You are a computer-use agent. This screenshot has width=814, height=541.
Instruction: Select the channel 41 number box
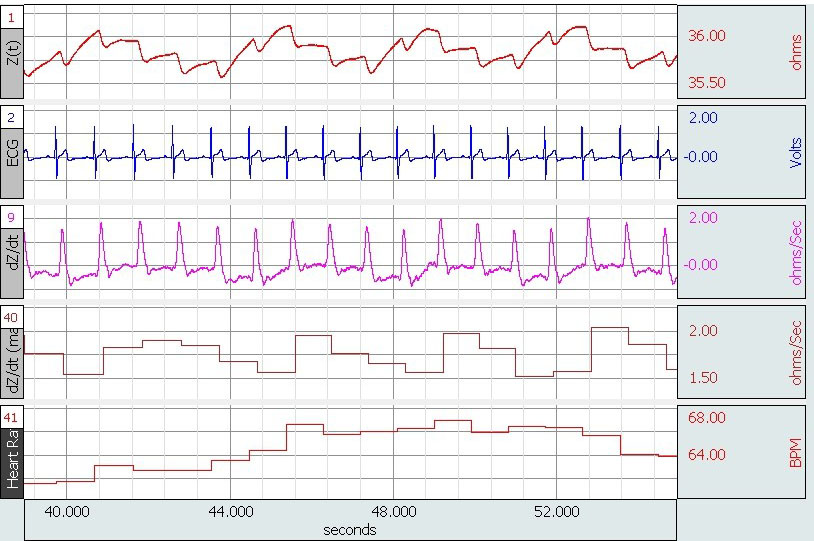[12, 417]
